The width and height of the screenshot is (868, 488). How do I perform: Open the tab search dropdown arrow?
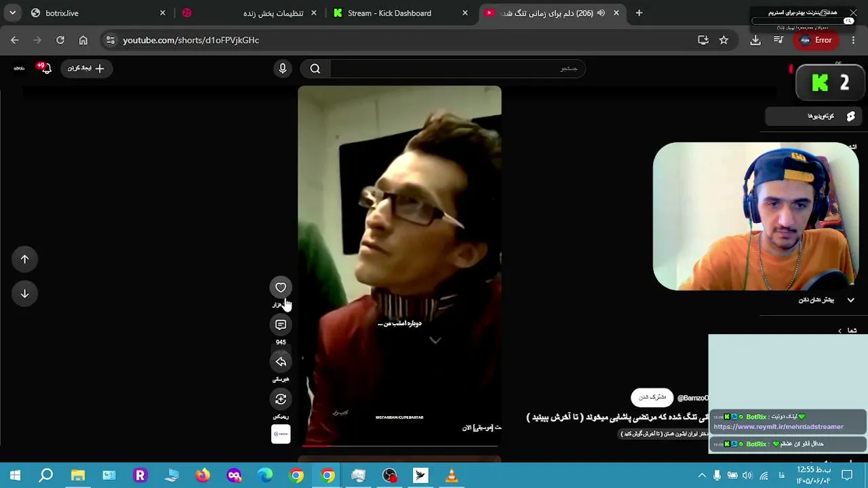(x=13, y=13)
